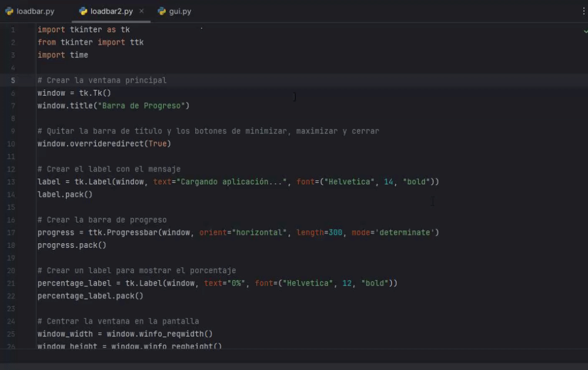Image resolution: width=588 pixels, height=370 pixels.
Task: Place cursor on 'import tkinter as tk' line
Action: [x=83, y=29]
